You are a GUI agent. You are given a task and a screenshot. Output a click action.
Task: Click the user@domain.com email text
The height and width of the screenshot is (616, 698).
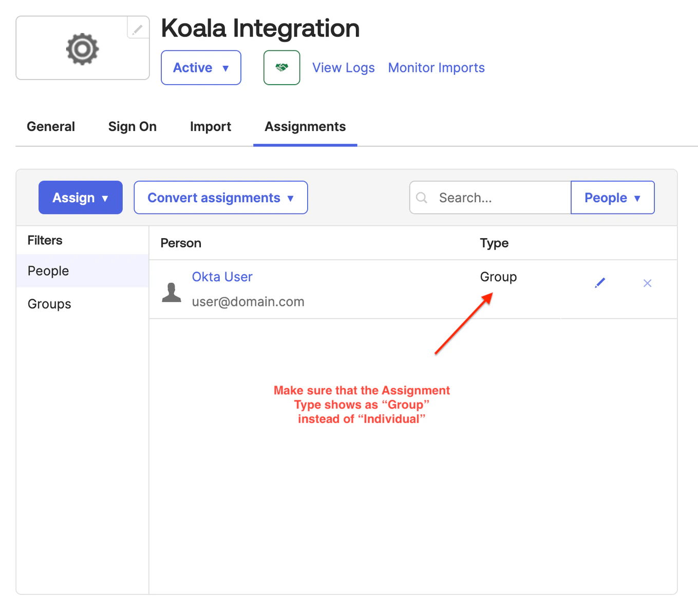248,302
